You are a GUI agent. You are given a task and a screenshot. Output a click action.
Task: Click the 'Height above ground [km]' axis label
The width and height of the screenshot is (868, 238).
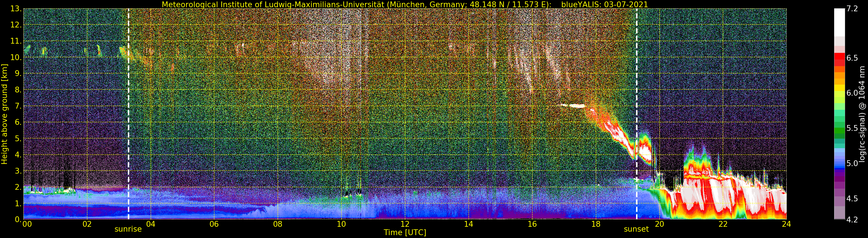pos(4,114)
